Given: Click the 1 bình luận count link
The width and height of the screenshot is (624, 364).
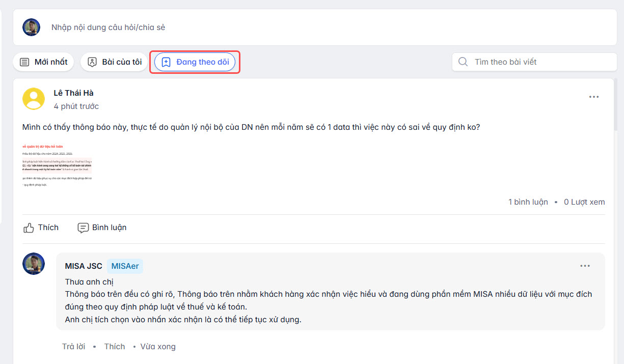Looking at the screenshot, I should click(528, 202).
